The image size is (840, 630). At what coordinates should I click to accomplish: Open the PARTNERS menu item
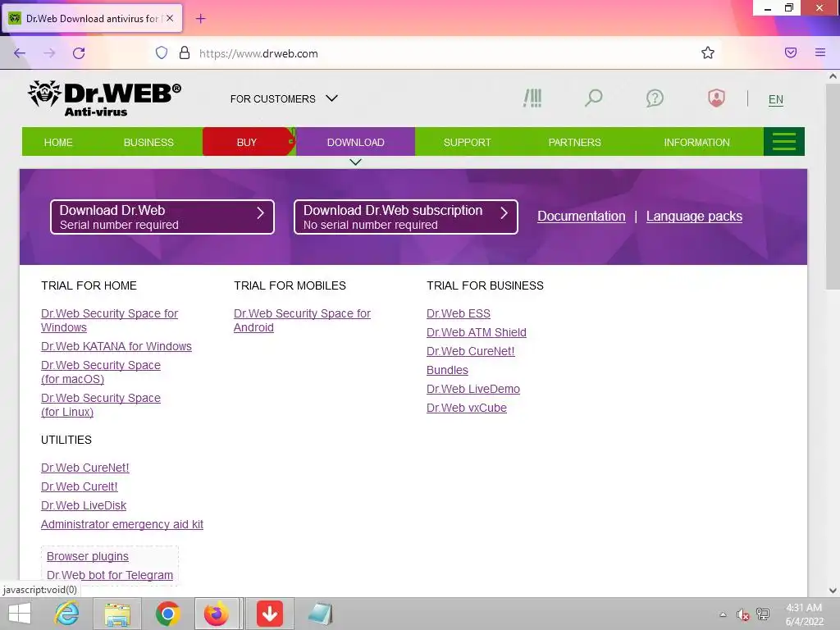(575, 143)
